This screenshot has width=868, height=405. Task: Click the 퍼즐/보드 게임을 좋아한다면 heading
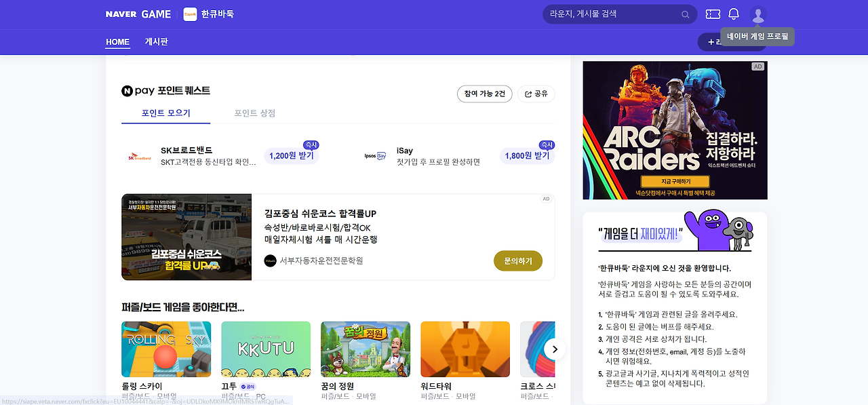(183, 307)
